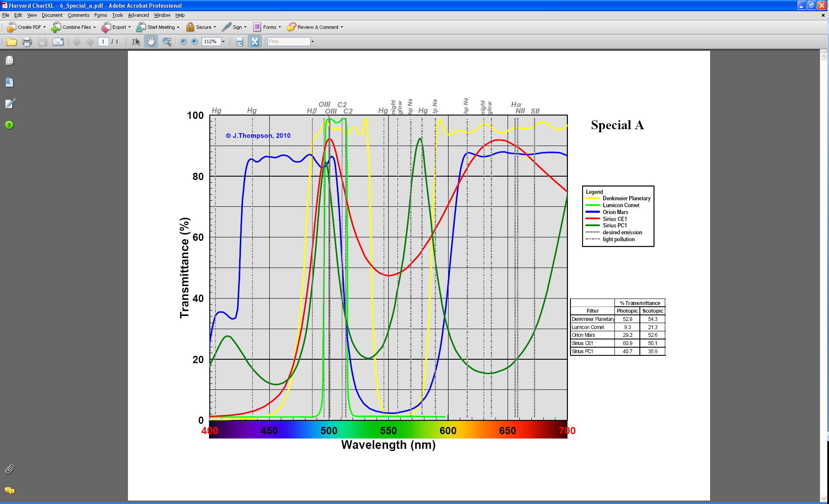The height and width of the screenshot is (504, 829).
Task: Click the zoom percentage field showing 112%
Action: (211, 42)
